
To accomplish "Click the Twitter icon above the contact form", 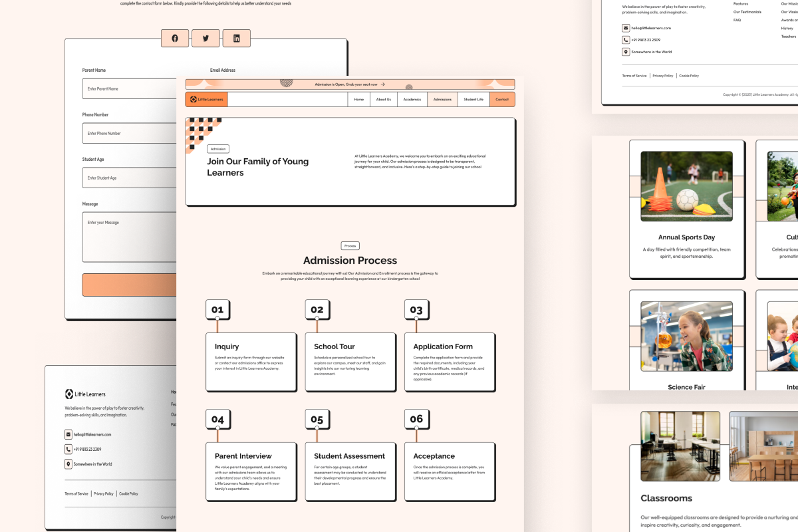I will pyautogui.click(x=205, y=39).
